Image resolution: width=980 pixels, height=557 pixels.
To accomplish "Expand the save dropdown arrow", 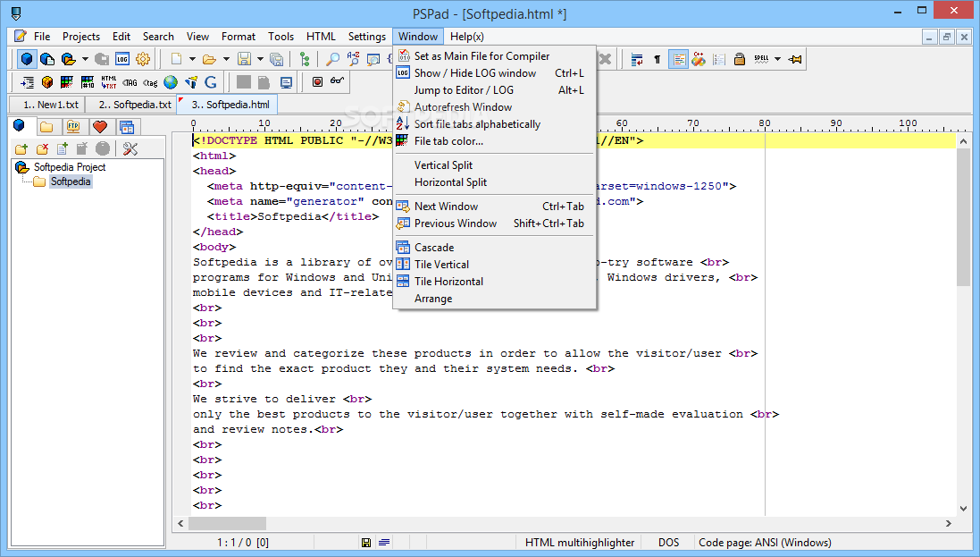I will pos(260,59).
